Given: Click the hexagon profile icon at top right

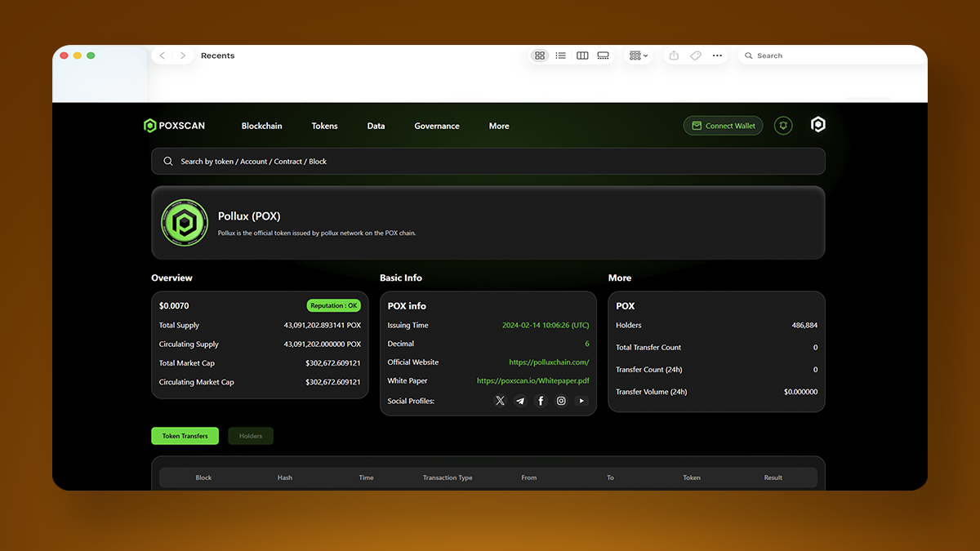Looking at the screenshot, I should click(x=817, y=124).
